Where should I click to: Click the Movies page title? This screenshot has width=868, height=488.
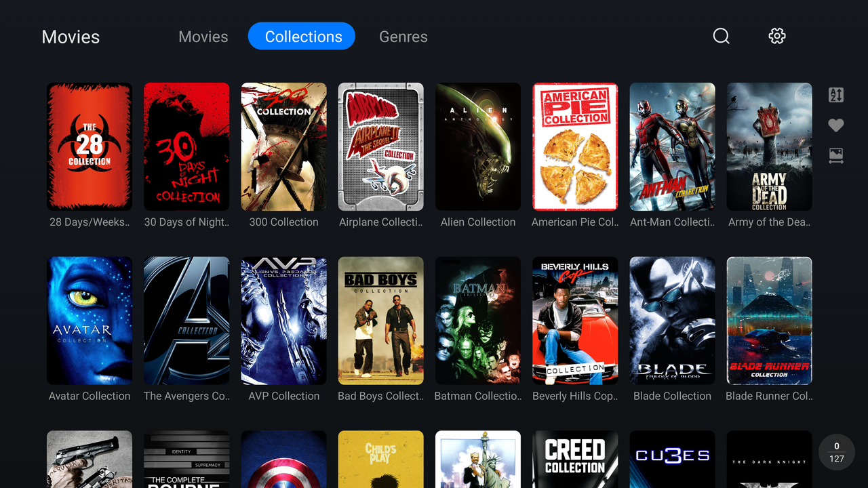[x=71, y=37]
